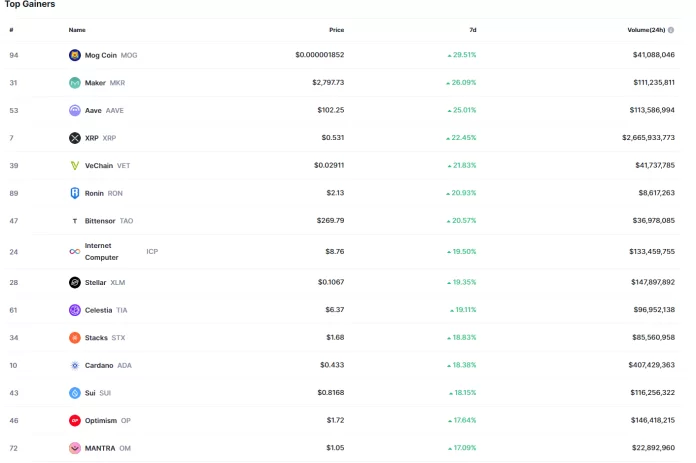Sort table by Price column header

tap(336, 30)
